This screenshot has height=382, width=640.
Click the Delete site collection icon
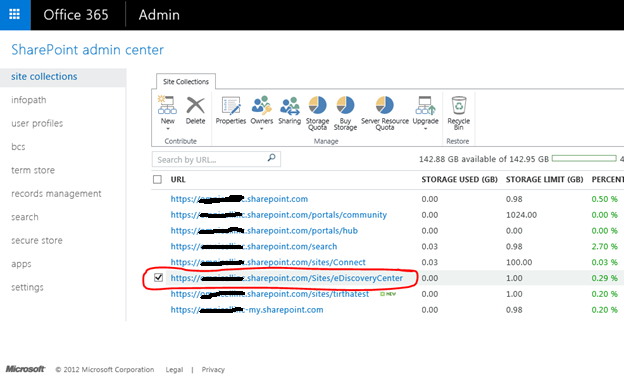pyautogui.click(x=196, y=105)
